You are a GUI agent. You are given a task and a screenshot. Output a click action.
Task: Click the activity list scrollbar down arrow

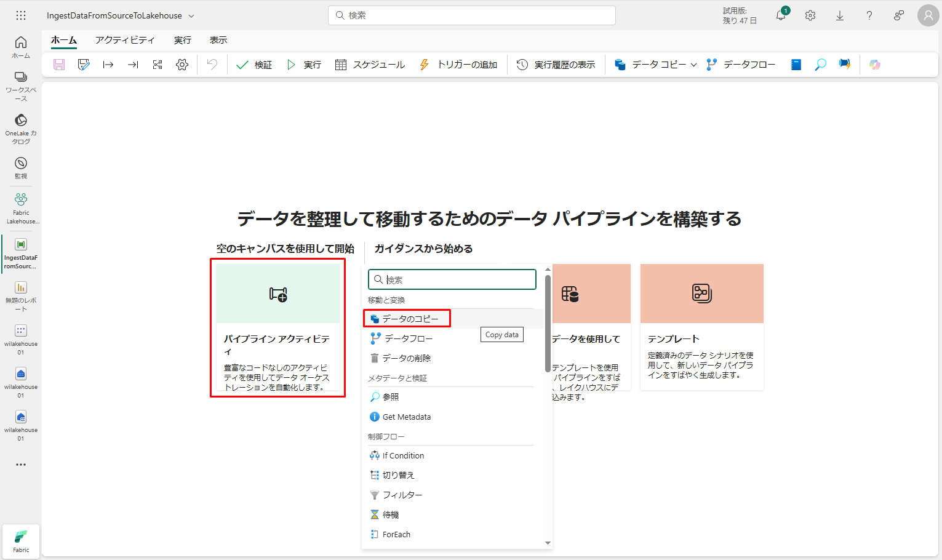(548, 543)
